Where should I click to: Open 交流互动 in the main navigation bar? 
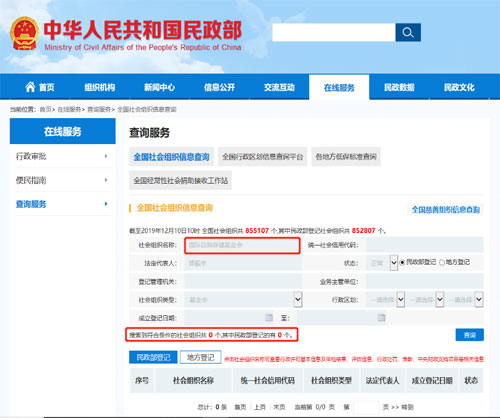coord(279,87)
